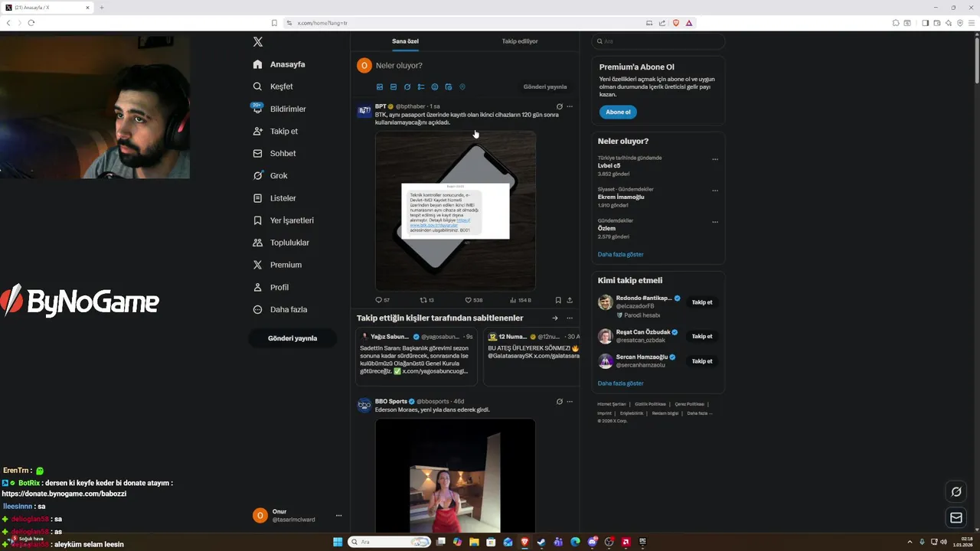Screen dimensions: 980x551
Task: Share the BPT post
Action: (570, 300)
